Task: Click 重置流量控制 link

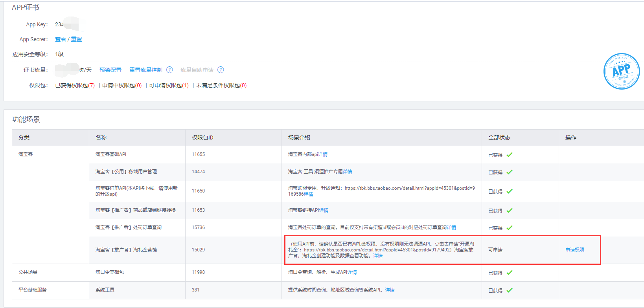Action: pos(146,70)
